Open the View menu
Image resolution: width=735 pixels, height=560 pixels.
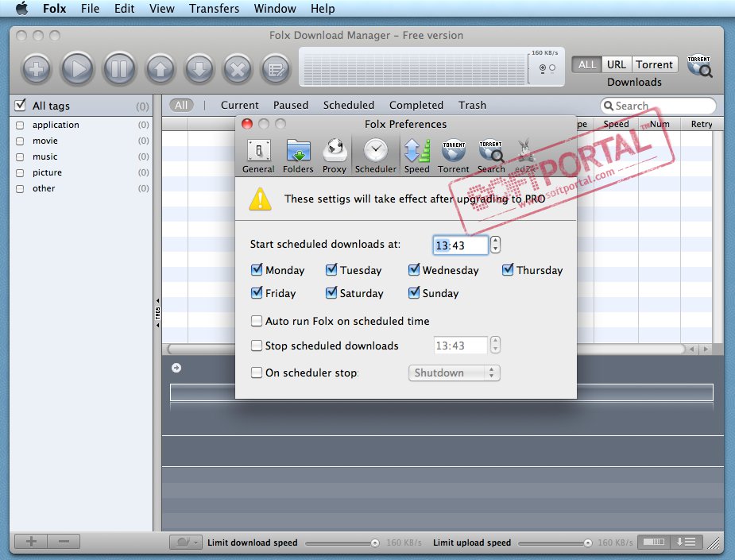tap(162, 9)
